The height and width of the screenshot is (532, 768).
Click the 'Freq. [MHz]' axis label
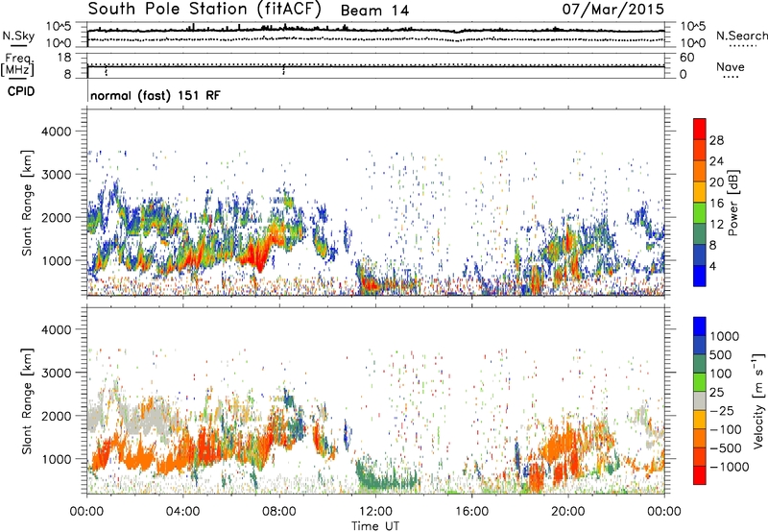17,65
